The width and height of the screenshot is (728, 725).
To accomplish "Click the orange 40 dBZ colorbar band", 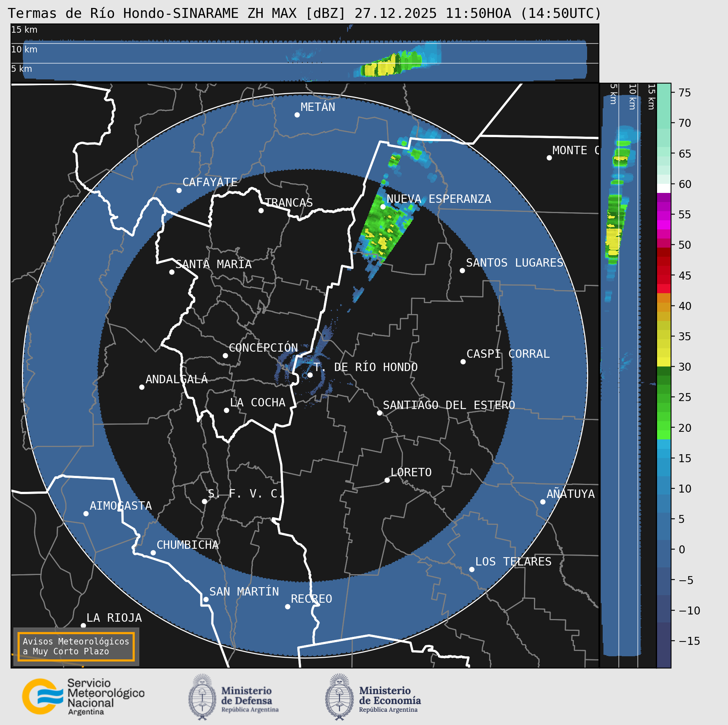I will click(664, 302).
